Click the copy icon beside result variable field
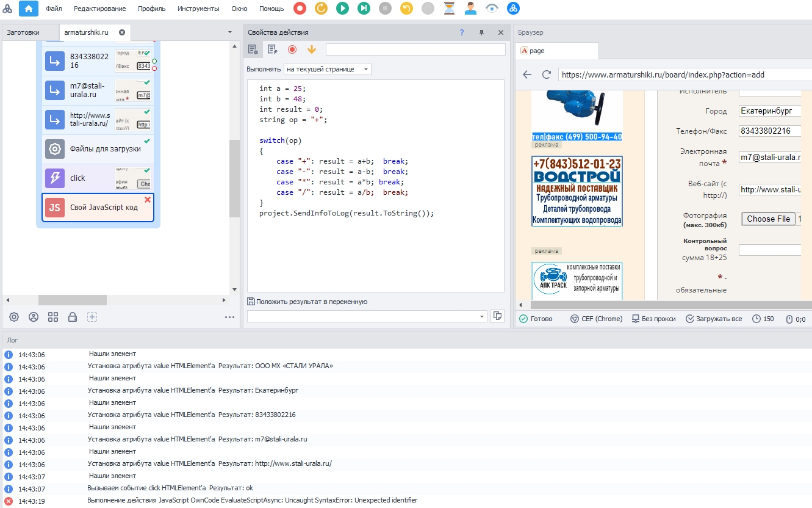The image size is (812, 508). [x=498, y=316]
